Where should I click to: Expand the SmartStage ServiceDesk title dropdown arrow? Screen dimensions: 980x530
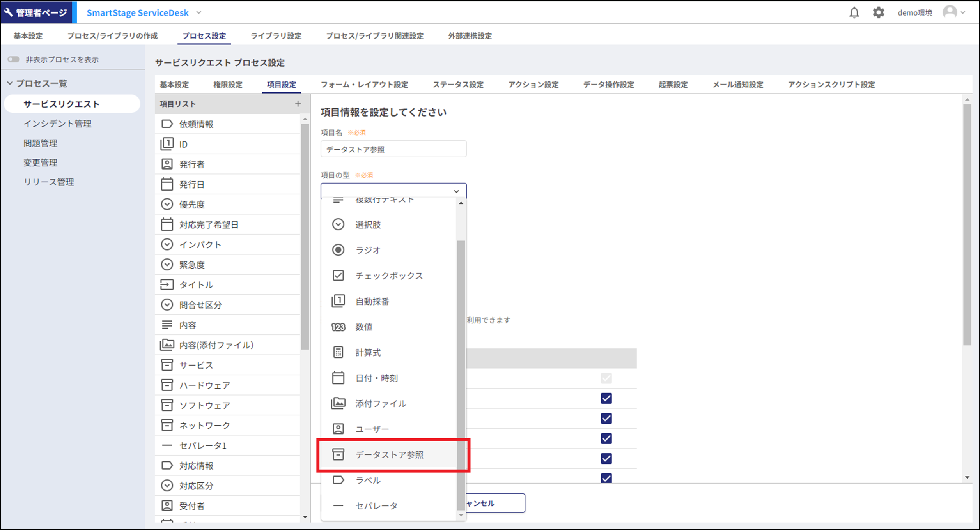click(x=199, y=12)
